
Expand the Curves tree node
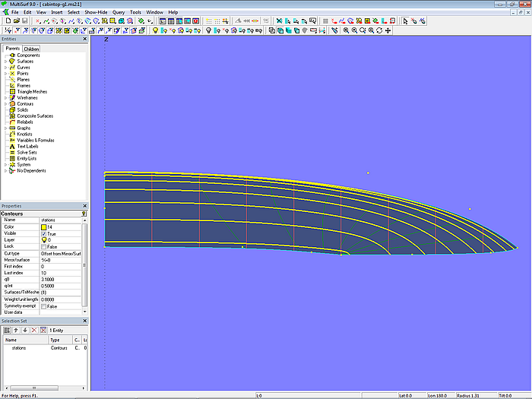pos(5,68)
